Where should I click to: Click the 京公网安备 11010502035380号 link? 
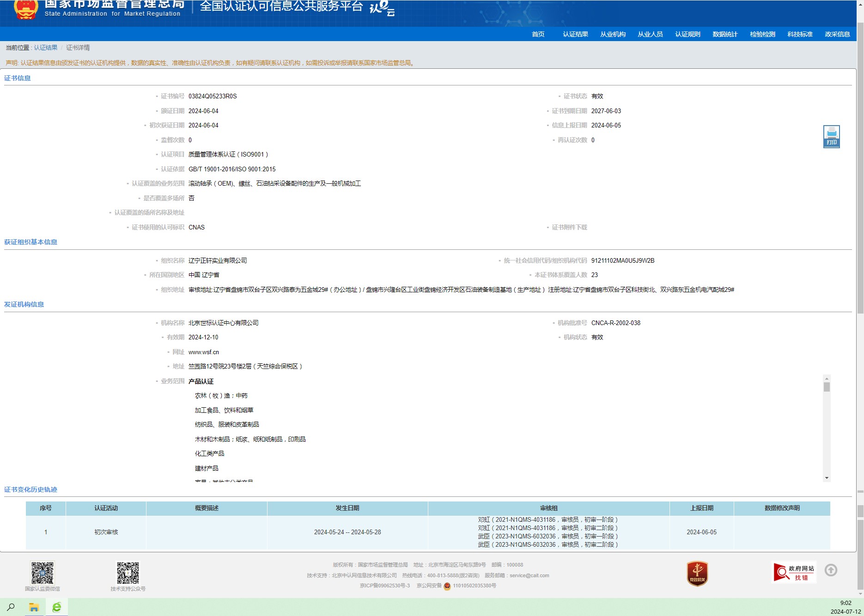456,586
